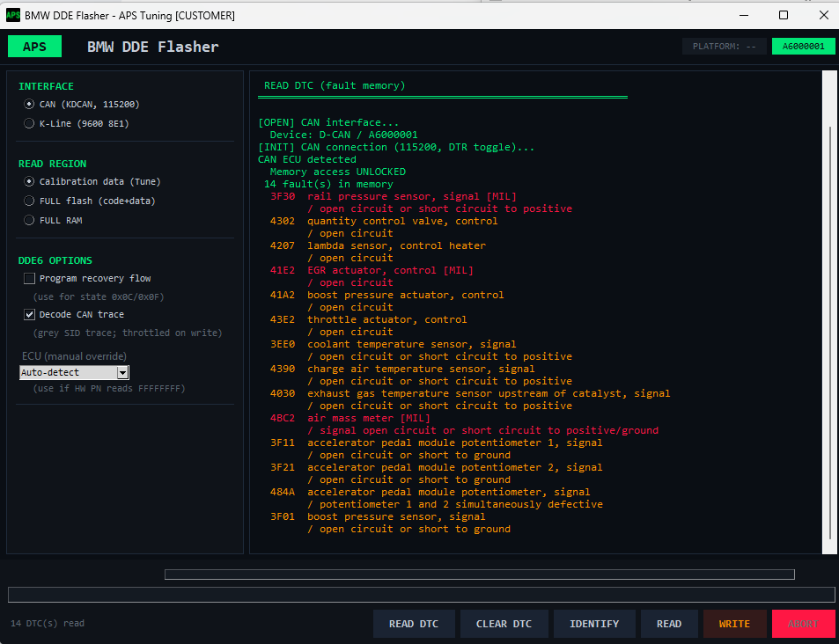Screen dimensions: 839x644
Task: Click fault code 484A accelerator pedal potentiometer
Action: click(x=431, y=492)
